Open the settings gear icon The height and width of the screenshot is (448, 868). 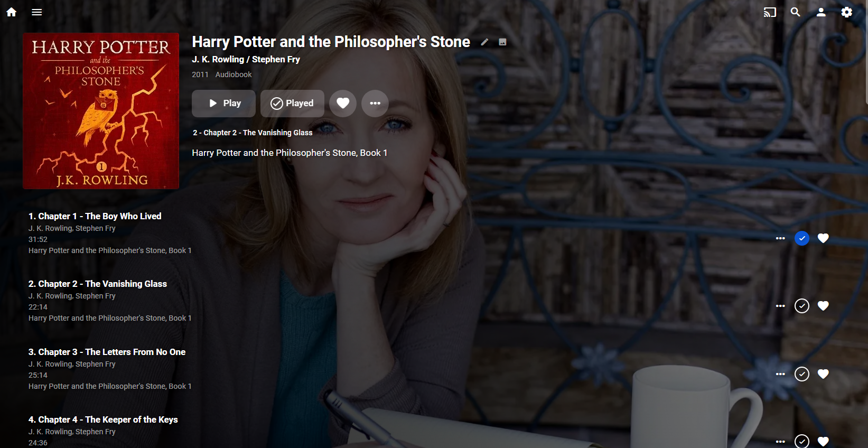[x=846, y=12]
